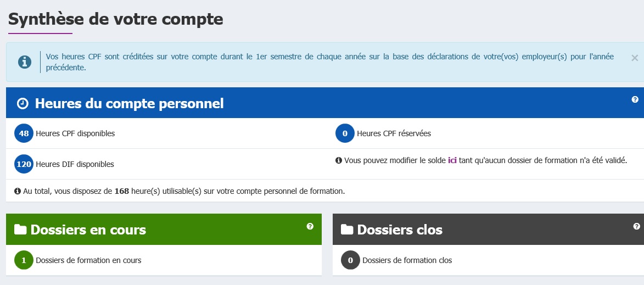
Task: Open Dossiers de formation clos
Action: click(x=407, y=260)
